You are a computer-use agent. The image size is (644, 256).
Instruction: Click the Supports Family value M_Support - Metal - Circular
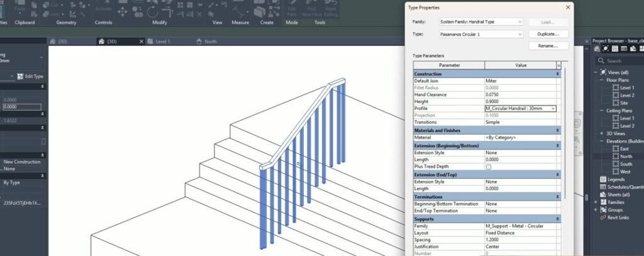(520, 226)
